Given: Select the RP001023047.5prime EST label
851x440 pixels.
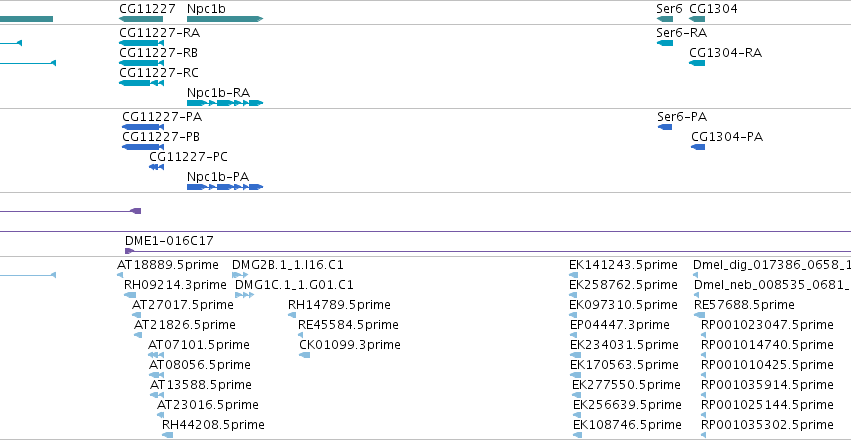Looking at the screenshot, I should 767,324.
